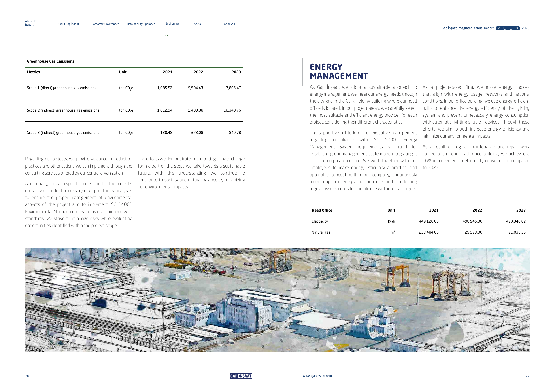Image resolution: width=555 pixels, height=392 pixels.
Task: Click the value 1,085.52
Action: pyautogui.click(x=165, y=88)
